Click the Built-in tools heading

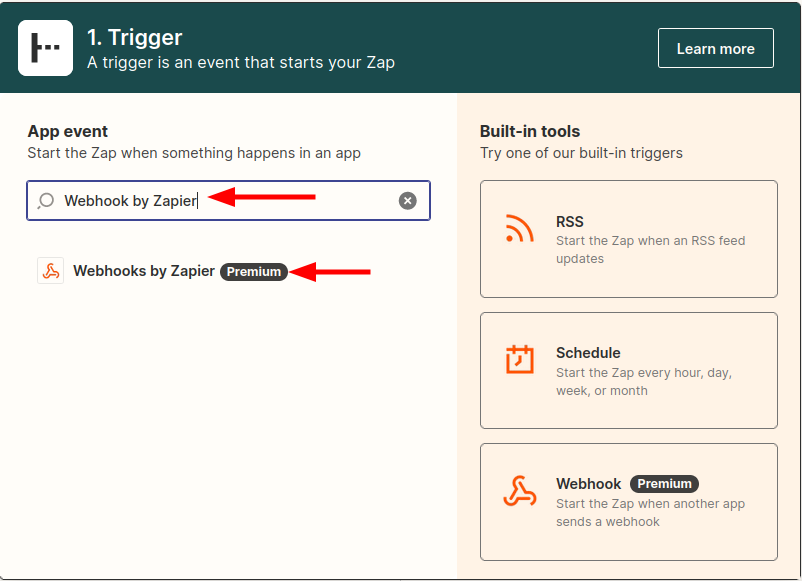coord(530,131)
